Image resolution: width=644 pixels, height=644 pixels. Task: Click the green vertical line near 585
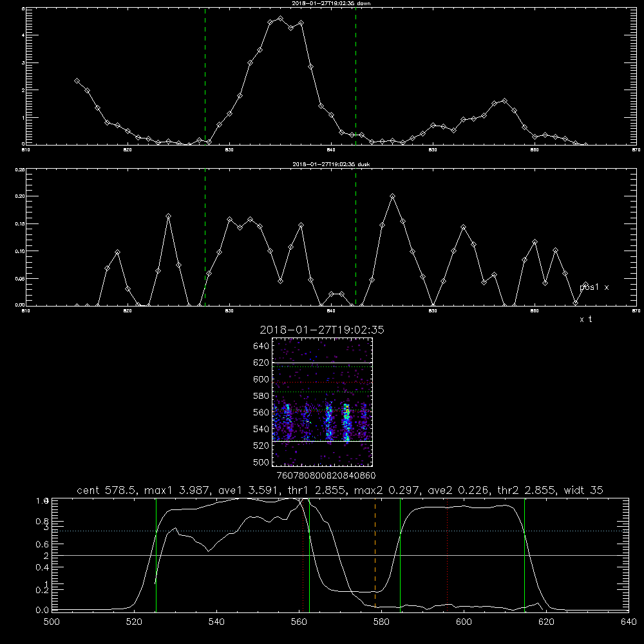click(400, 554)
